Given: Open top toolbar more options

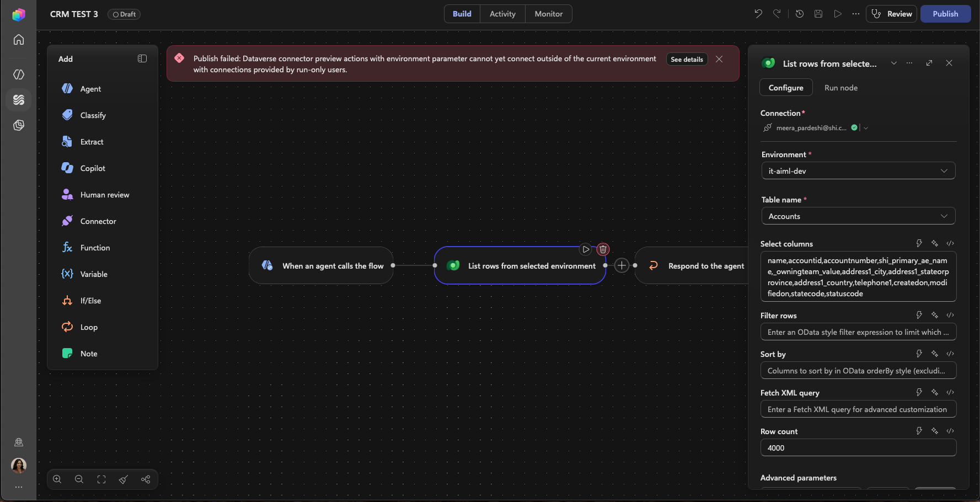Looking at the screenshot, I should pos(856,14).
